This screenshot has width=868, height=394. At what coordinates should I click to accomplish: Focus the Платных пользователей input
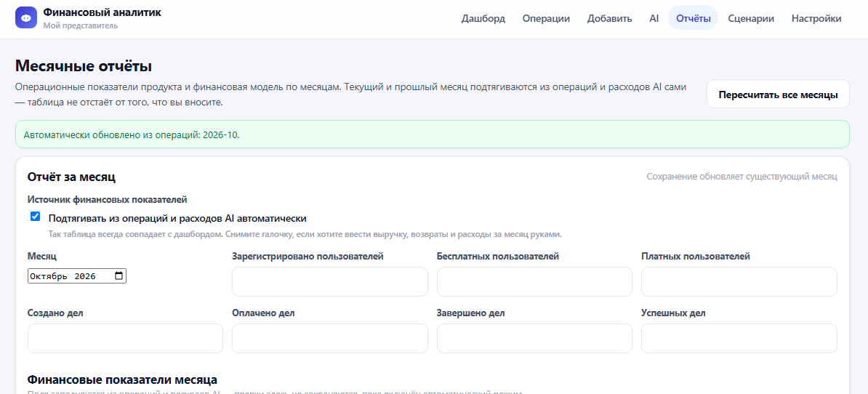click(x=739, y=281)
